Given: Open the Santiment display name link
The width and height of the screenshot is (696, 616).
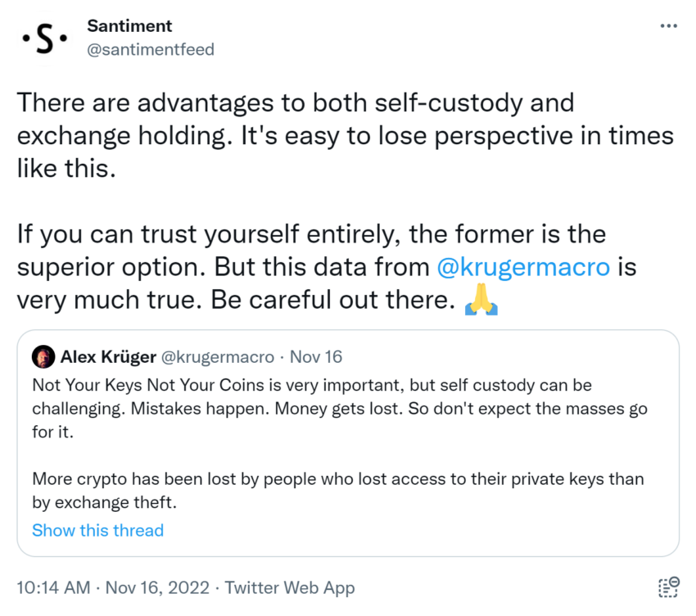Looking at the screenshot, I should pyautogui.click(x=129, y=26).
